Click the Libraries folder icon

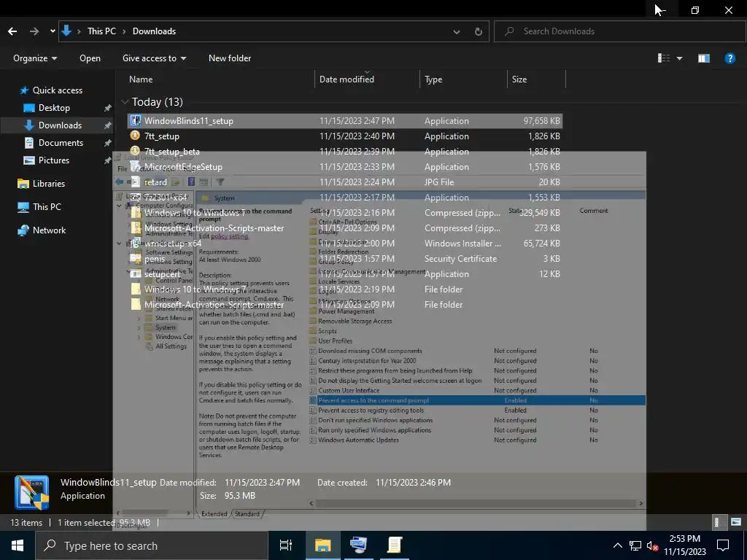(23, 184)
